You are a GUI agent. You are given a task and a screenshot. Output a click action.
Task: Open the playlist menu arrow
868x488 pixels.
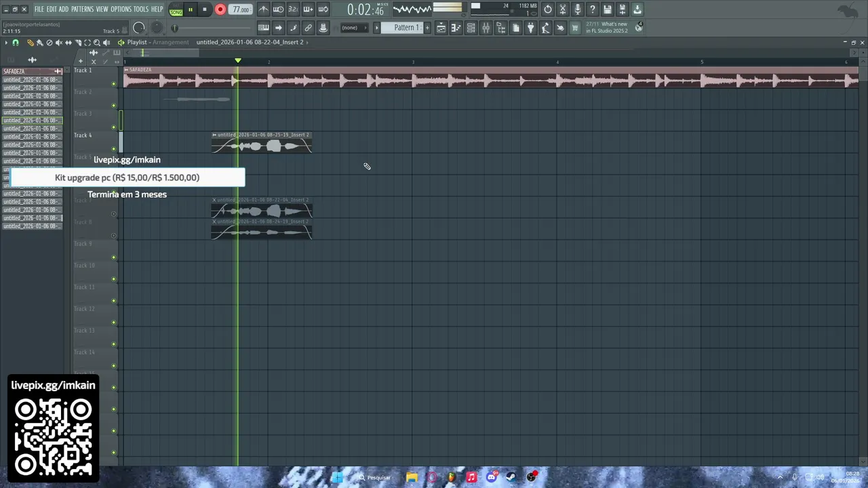(x=6, y=42)
